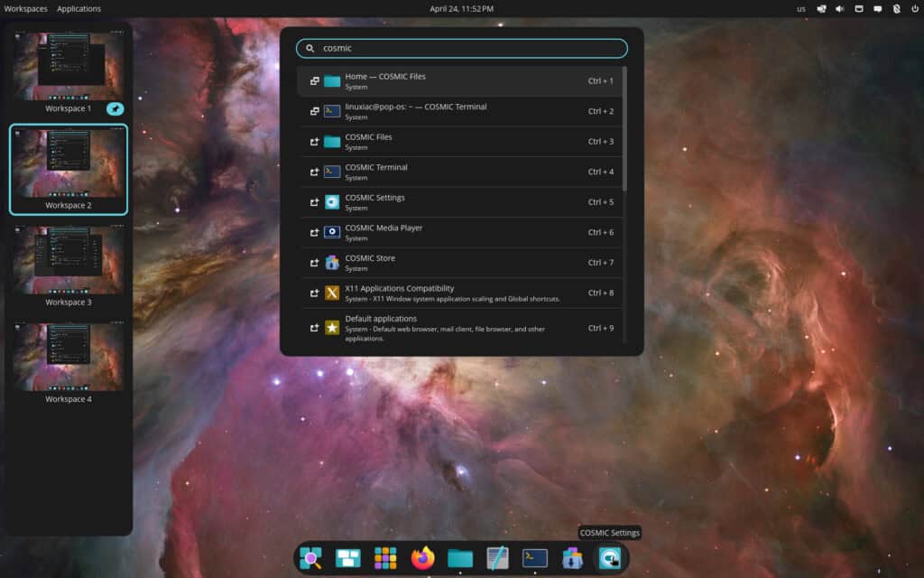Open COSMIC Store from the dock
Viewport: 924px width, 578px height.
point(573,558)
